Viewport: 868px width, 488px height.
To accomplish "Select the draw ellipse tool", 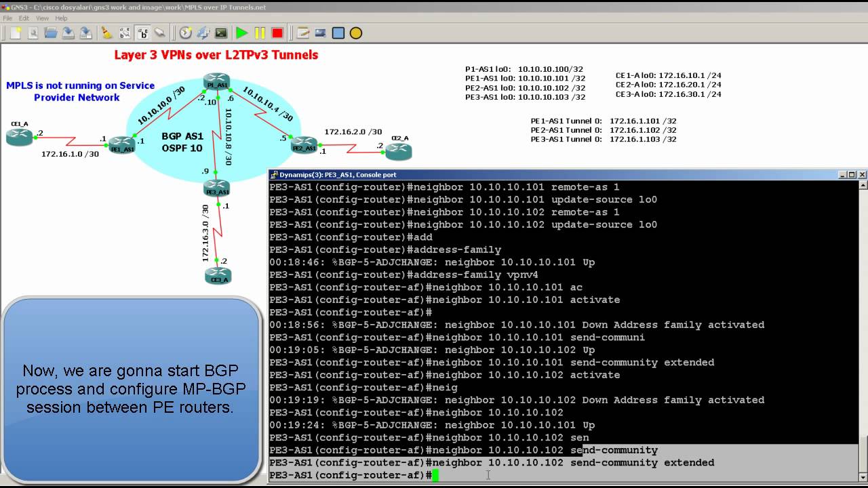I will click(x=356, y=33).
